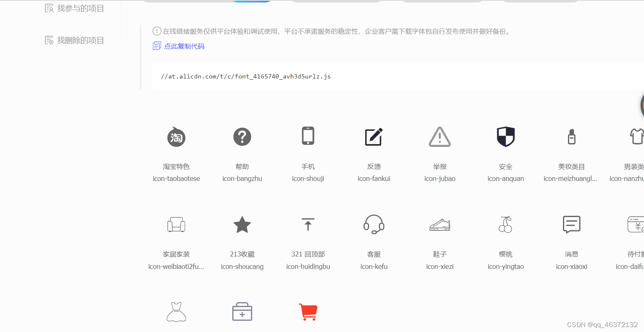The width and height of the screenshot is (644, 332).
Task: Click the dress icon at the bottom
Action: 176,312
